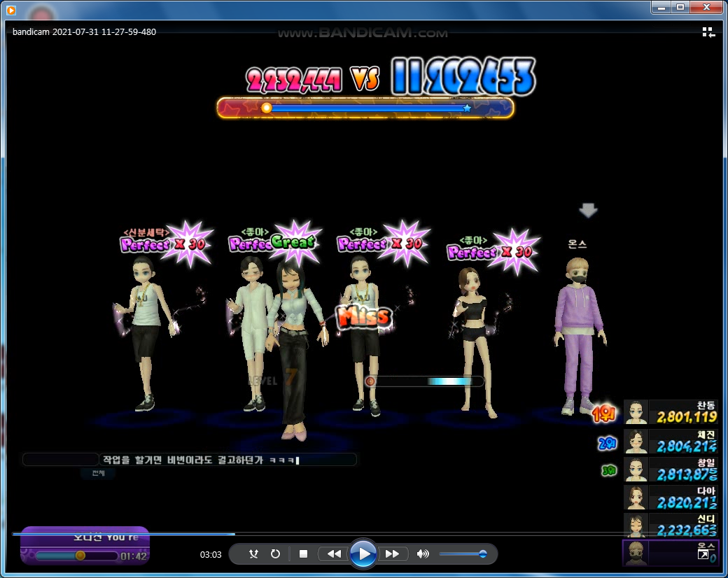Minimize the Media Player window
The width and height of the screenshot is (728, 578).
[x=661, y=7]
